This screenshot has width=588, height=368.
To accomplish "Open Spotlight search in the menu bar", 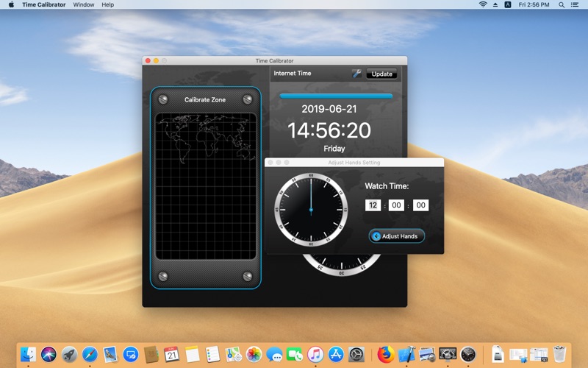I will (562, 5).
